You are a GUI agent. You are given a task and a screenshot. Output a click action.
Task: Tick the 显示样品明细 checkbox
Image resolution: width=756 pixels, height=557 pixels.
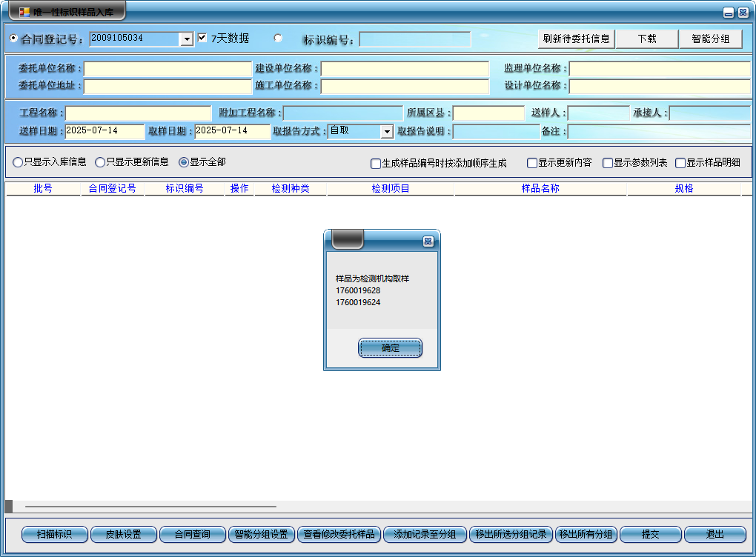click(680, 163)
